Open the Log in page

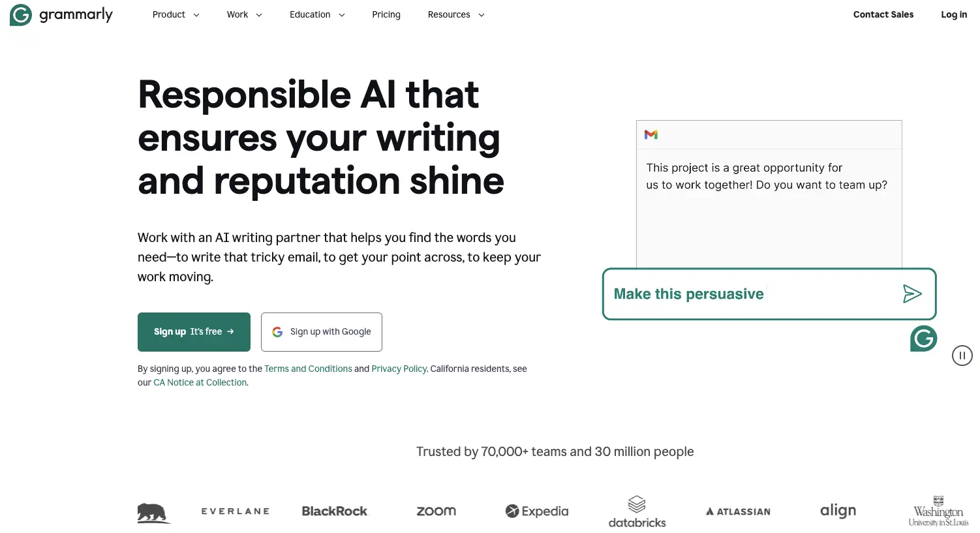[x=953, y=14]
